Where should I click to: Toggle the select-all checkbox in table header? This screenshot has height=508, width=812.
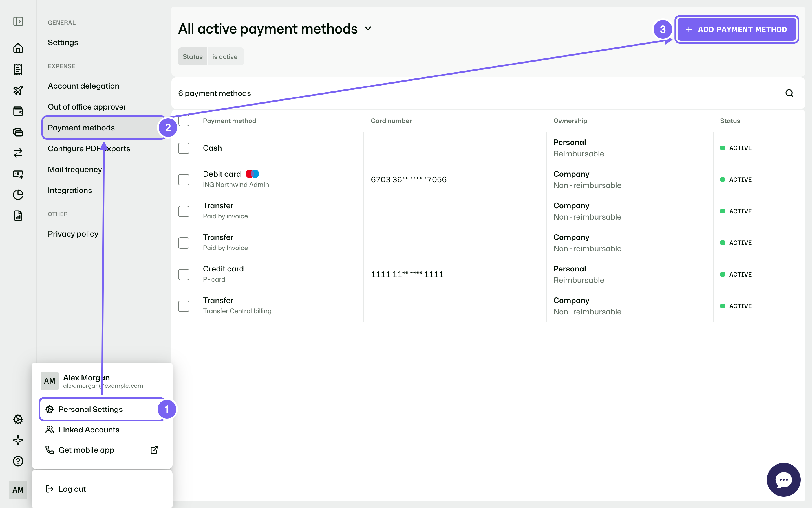(x=184, y=121)
